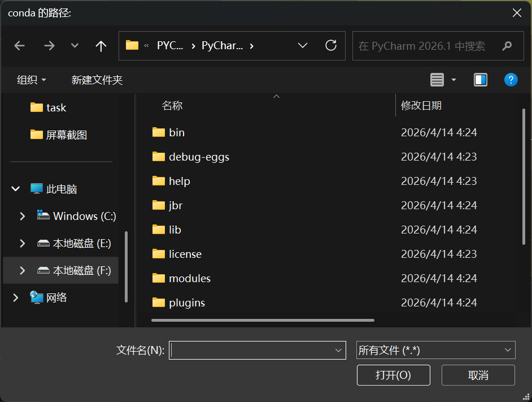Screen dimensions: 532x402
Task: Click the Up one level arrow
Action: (101, 46)
